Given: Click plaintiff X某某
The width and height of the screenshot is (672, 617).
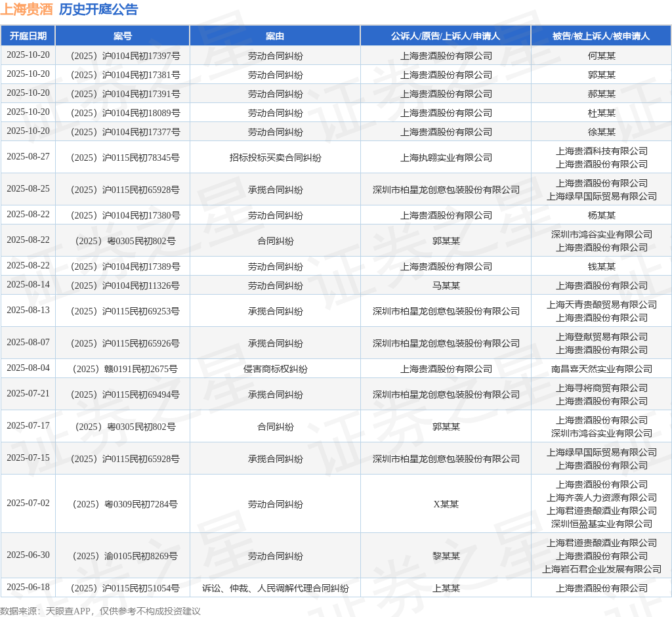Looking at the screenshot, I should tap(446, 504).
